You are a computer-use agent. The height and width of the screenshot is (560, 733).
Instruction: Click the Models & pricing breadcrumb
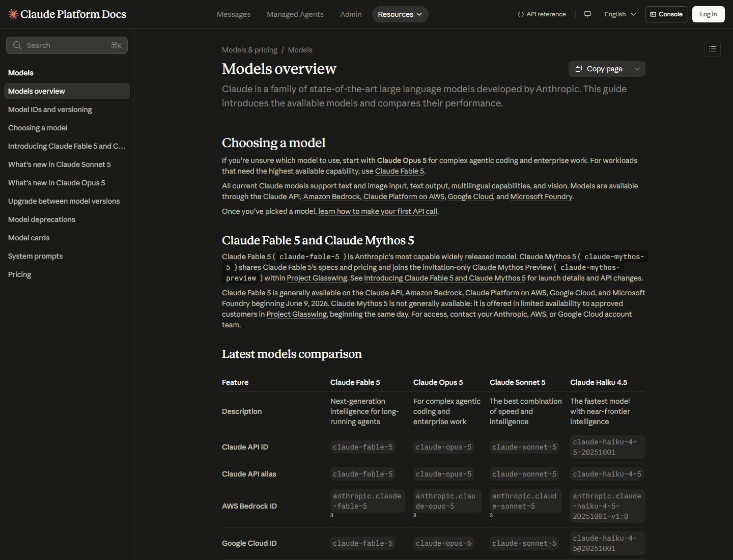pos(249,50)
